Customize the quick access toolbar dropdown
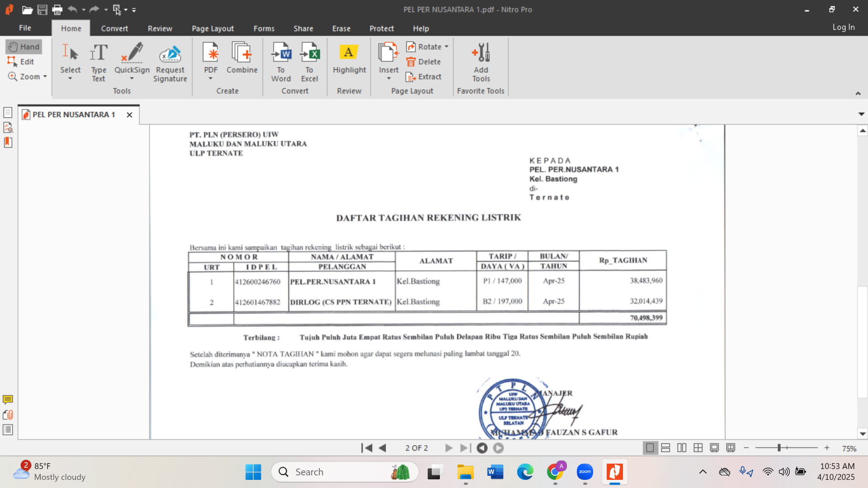Viewport: 868px width, 488px height. coord(134,9)
